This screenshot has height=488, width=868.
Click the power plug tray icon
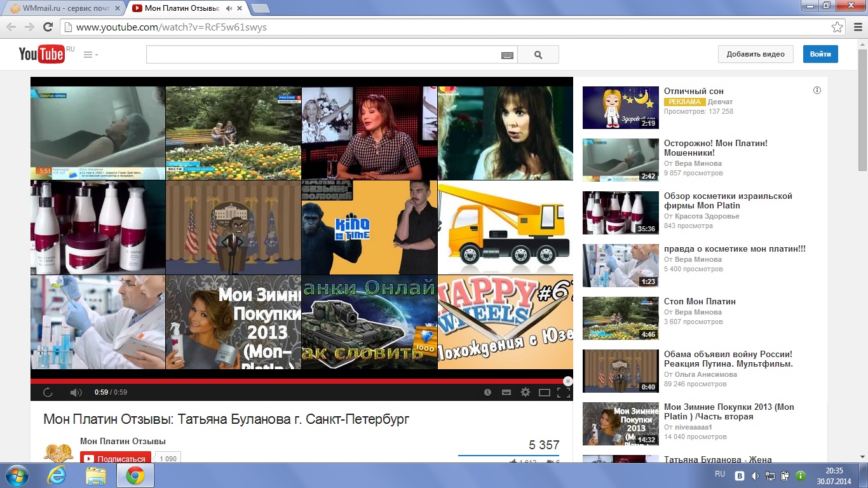click(785, 475)
